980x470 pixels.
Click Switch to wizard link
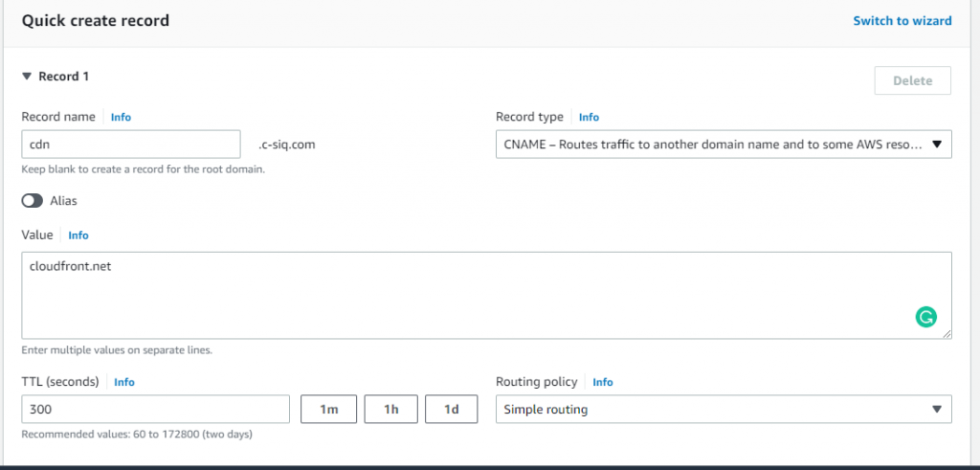coord(902,21)
